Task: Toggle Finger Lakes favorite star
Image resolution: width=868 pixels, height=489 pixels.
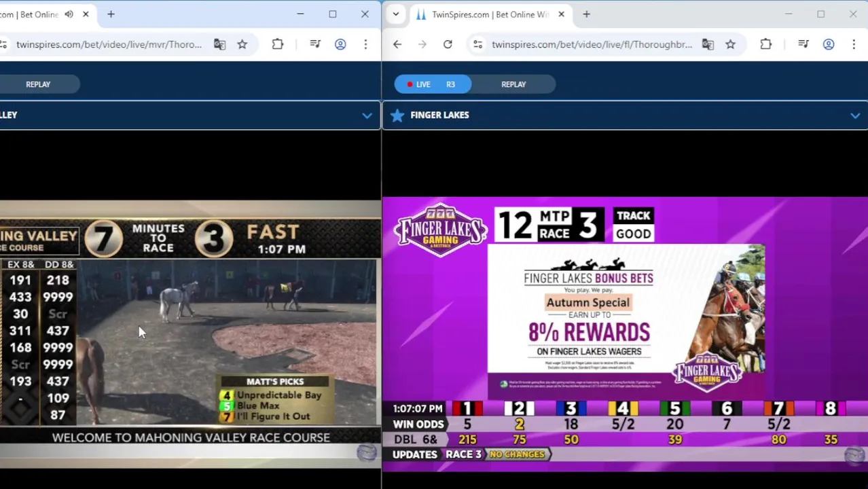Action: pyautogui.click(x=398, y=115)
